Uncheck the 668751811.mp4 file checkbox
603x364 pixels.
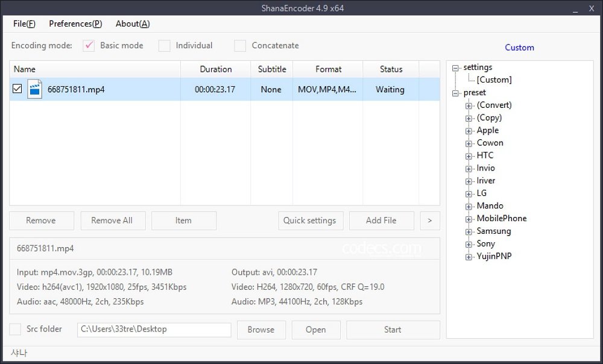click(17, 89)
